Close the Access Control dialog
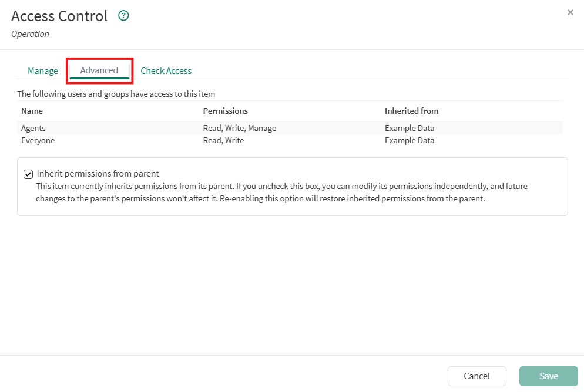The image size is (584, 392). click(x=570, y=12)
